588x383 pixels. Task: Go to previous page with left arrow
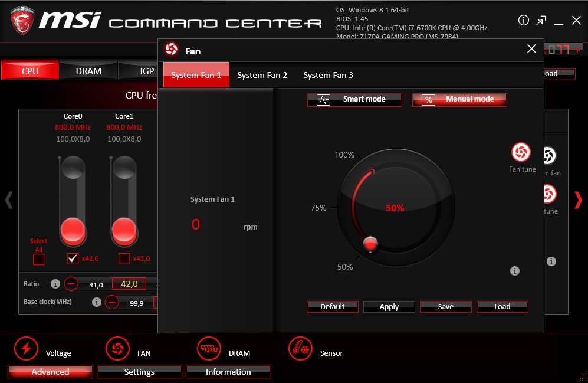coord(9,200)
